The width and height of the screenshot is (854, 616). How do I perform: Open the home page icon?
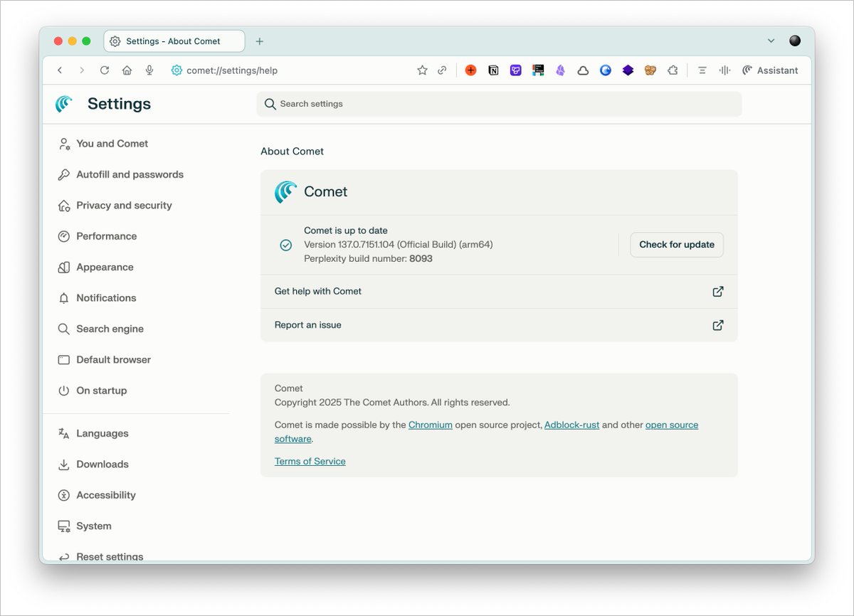coord(127,70)
